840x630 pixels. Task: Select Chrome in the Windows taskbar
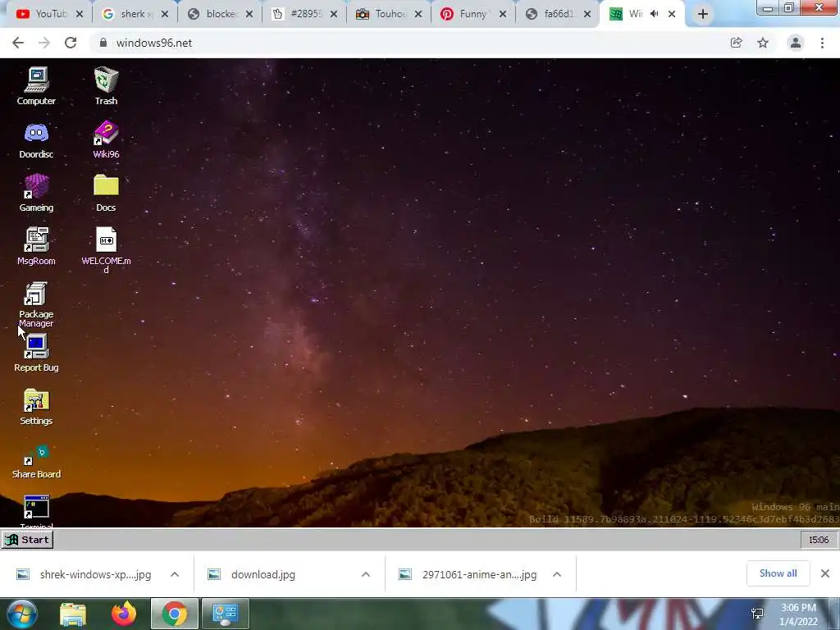tap(175, 614)
